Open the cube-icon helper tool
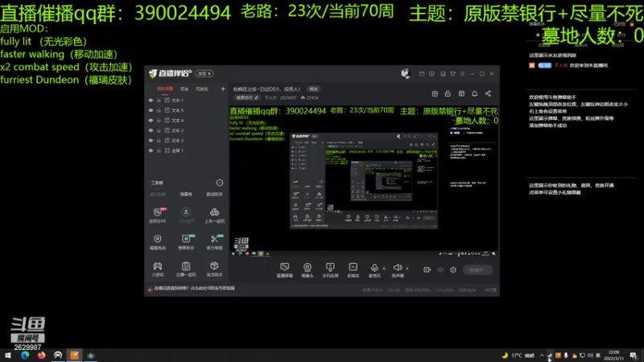Viewport: 644px width, 362px height. tap(214, 269)
